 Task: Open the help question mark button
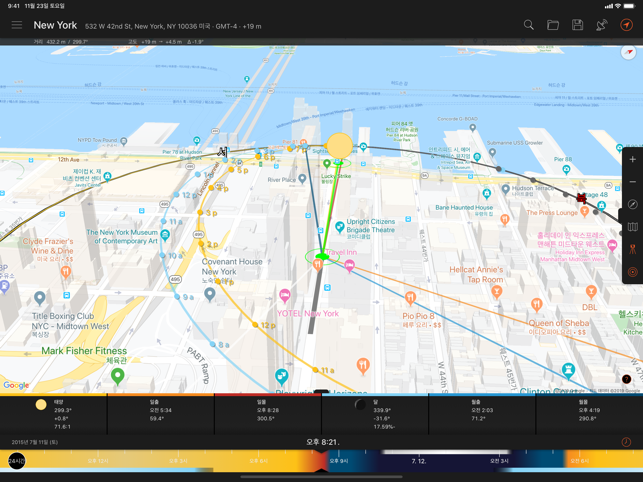626,379
